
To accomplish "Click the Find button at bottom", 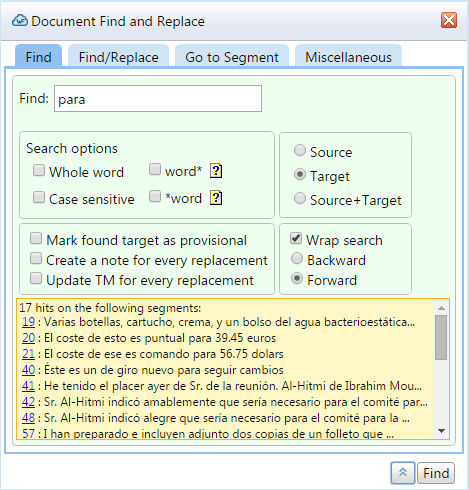I will point(436,473).
